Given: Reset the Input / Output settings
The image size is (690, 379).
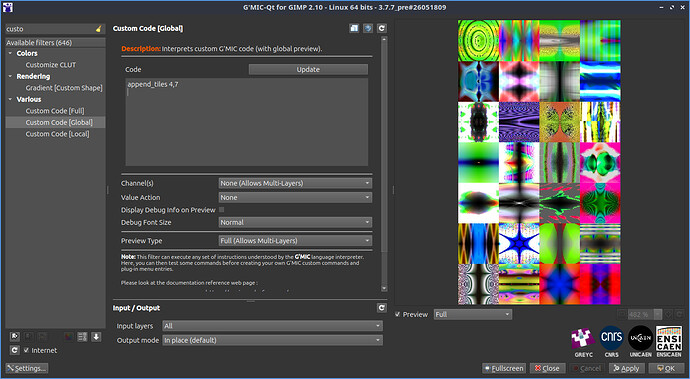Looking at the screenshot, I should [x=382, y=308].
